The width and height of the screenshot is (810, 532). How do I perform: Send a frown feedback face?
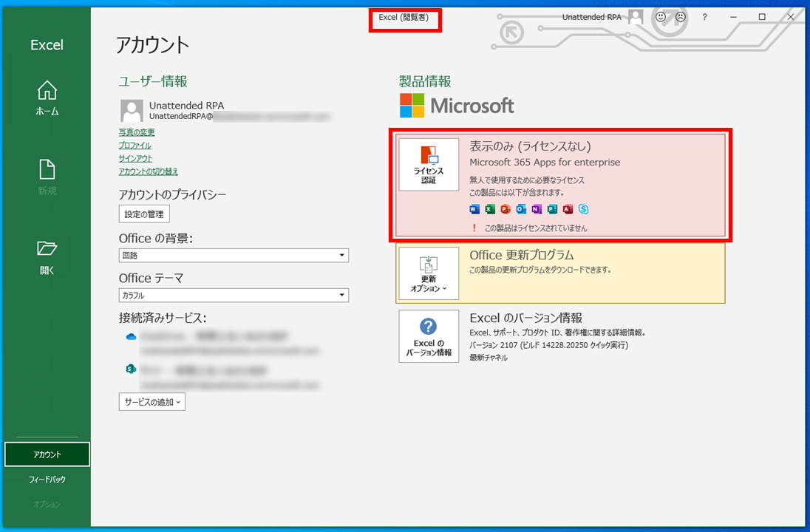(681, 17)
